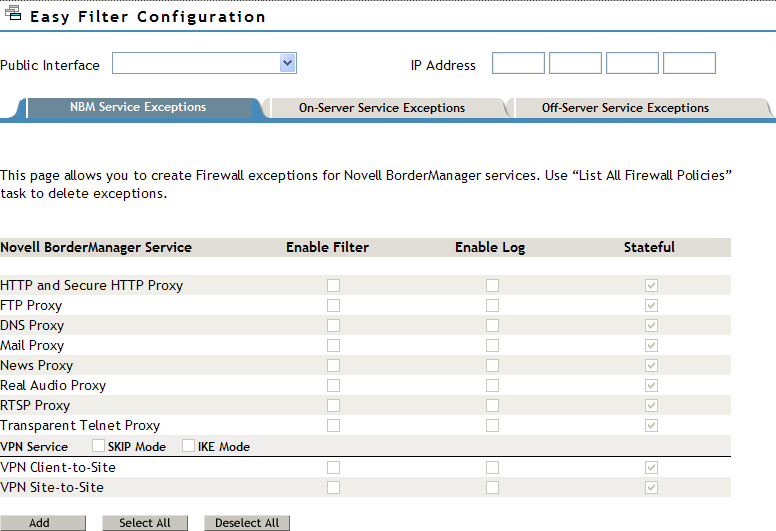The height and width of the screenshot is (531, 776).
Task: Check the IKE Mode checkbox
Action: 189,446
